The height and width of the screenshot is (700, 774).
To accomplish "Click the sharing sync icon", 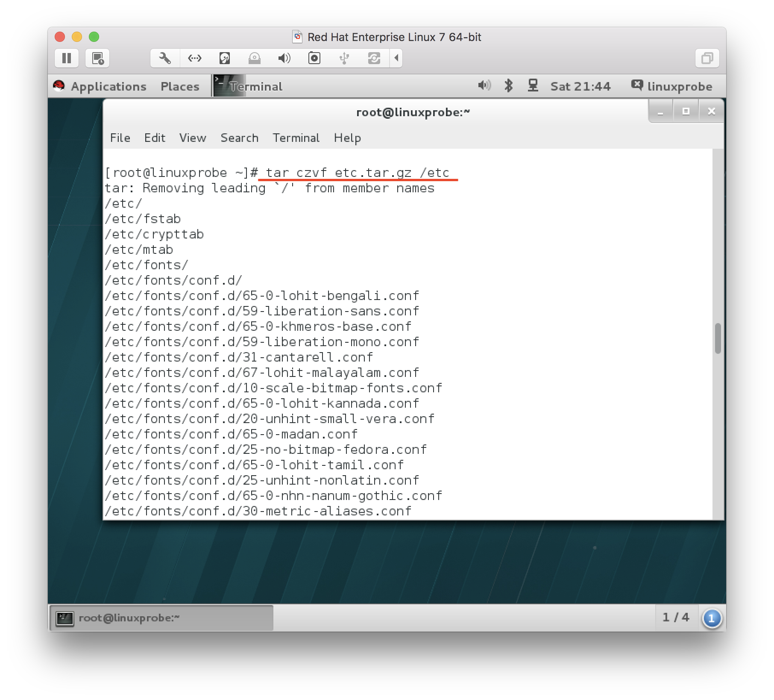I will click(x=374, y=58).
